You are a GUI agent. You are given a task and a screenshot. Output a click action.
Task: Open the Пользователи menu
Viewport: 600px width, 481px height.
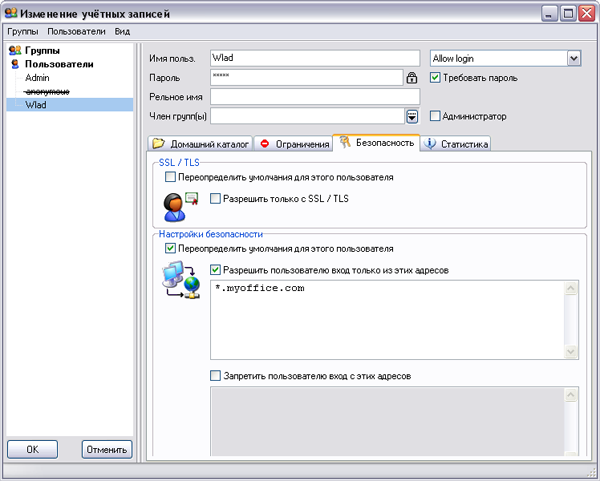click(x=76, y=31)
